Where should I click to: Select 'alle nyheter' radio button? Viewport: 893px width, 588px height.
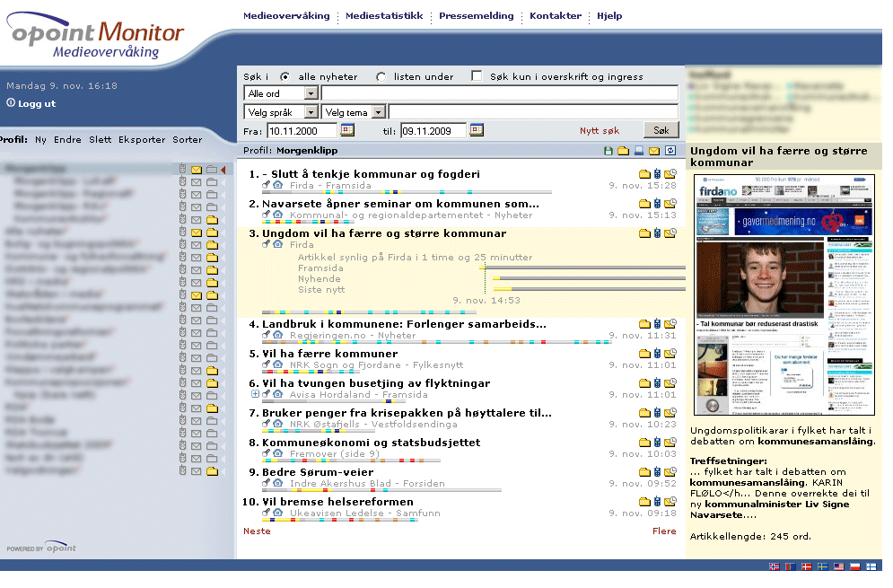[x=285, y=77]
